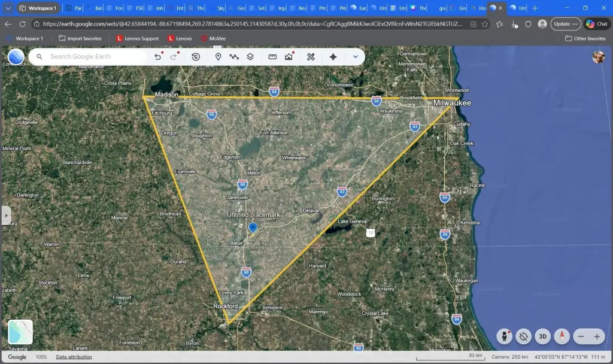Click the sparkle AI icon in the toolbar
This screenshot has width=613, height=364.
(x=333, y=57)
